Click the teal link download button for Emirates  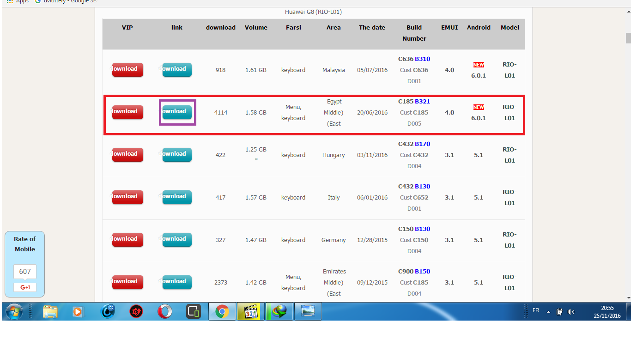point(177,282)
